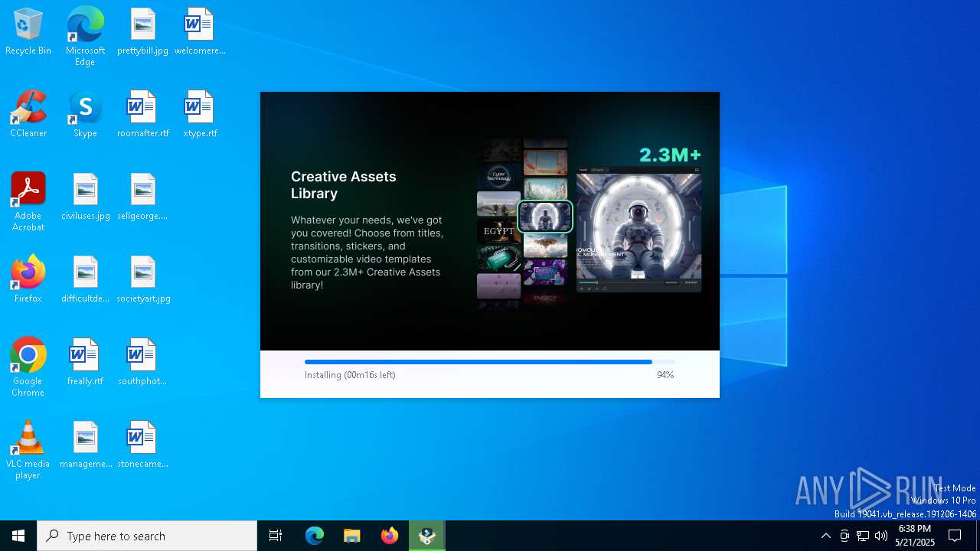The image size is (980, 551).
Task: Open the Recycle Bin desktop icon
Action: click(x=28, y=31)
